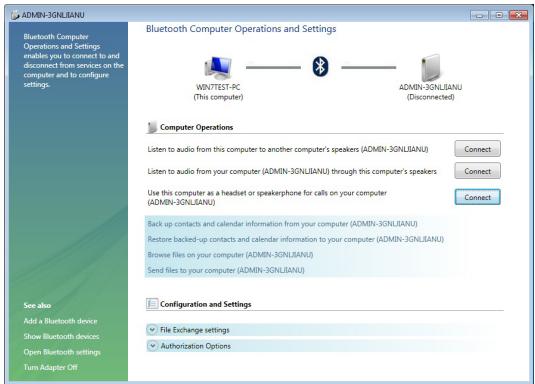
Task: Expand File Exchange settings chevron
Action: 152,330
